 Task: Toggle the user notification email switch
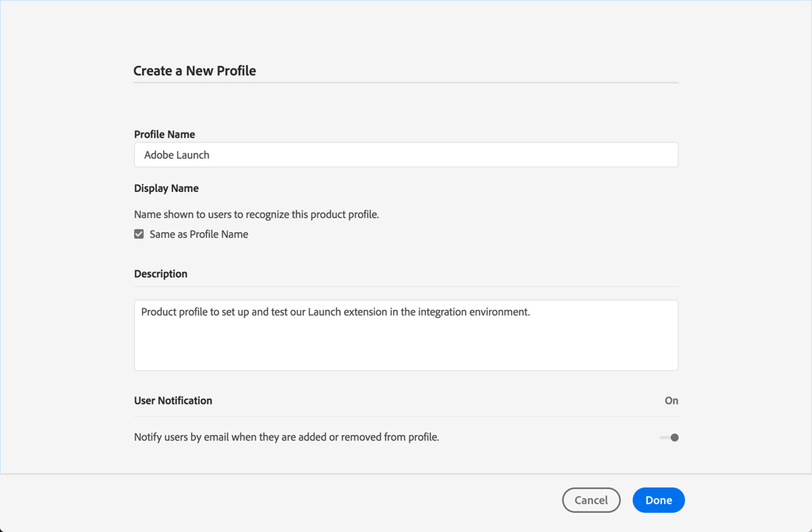(x=669, y=438)
